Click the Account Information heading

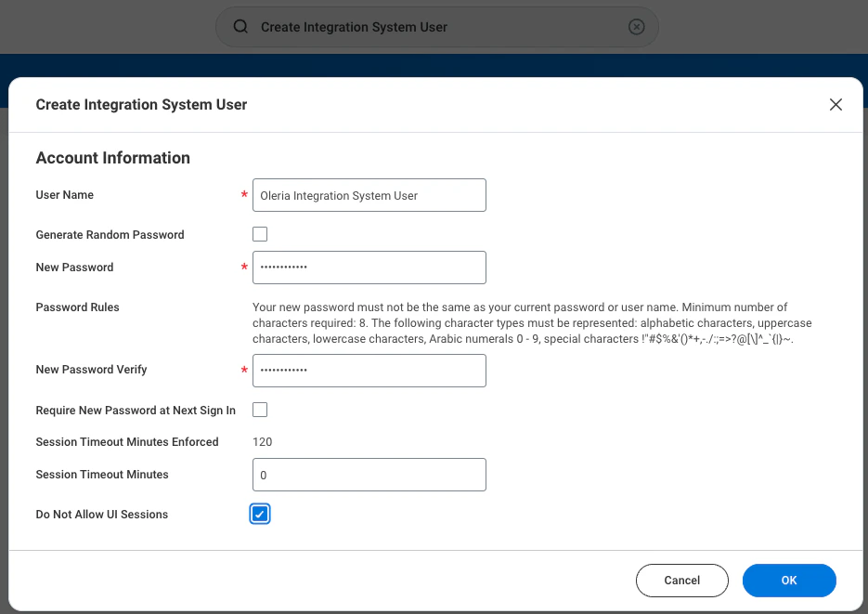(113, 158)
